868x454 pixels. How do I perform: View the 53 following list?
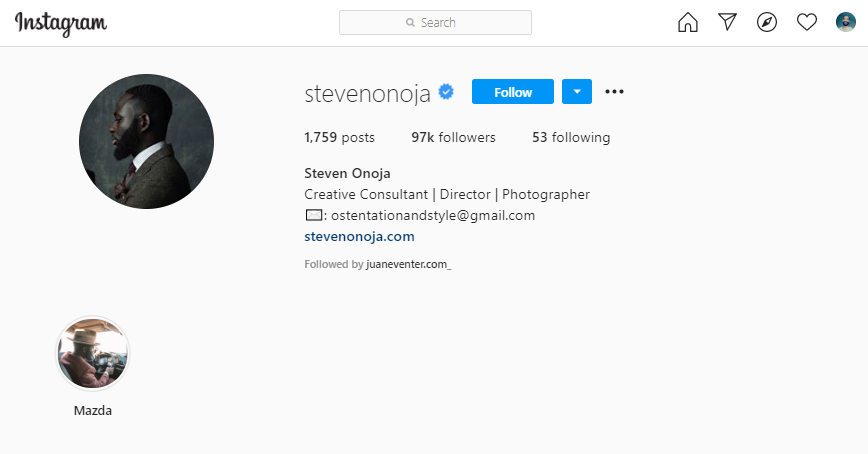pos(571,137)
